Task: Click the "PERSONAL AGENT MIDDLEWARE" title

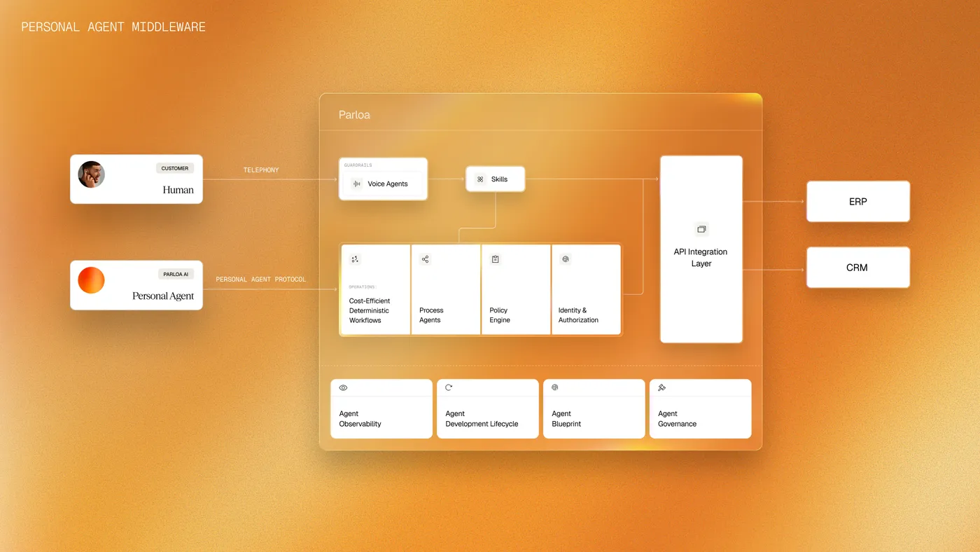Action: [x=113, y=27]
